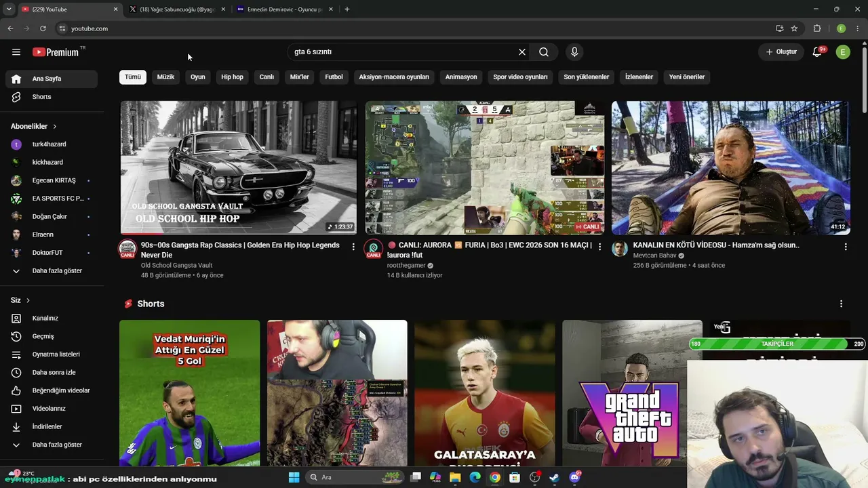Click the install app icon in address bar

coord(779,28)
